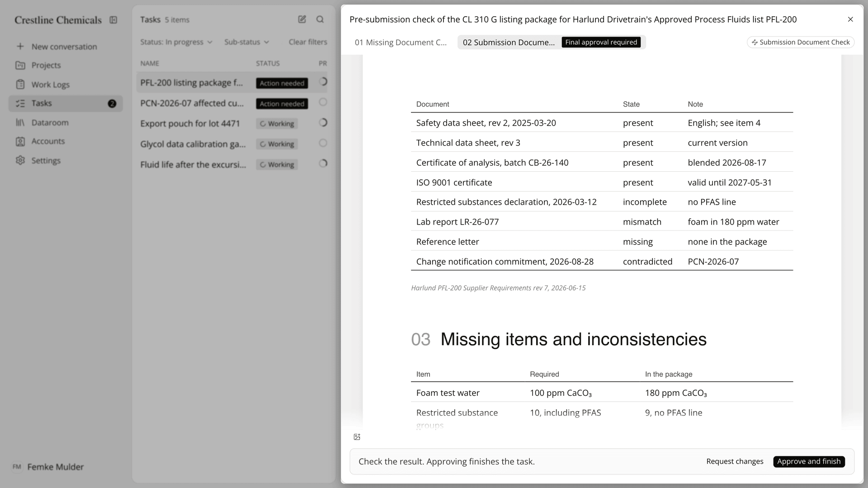Click Reference letter table row
The height and width of the screenshot is (488, 868).
click(x=602, y=241)
